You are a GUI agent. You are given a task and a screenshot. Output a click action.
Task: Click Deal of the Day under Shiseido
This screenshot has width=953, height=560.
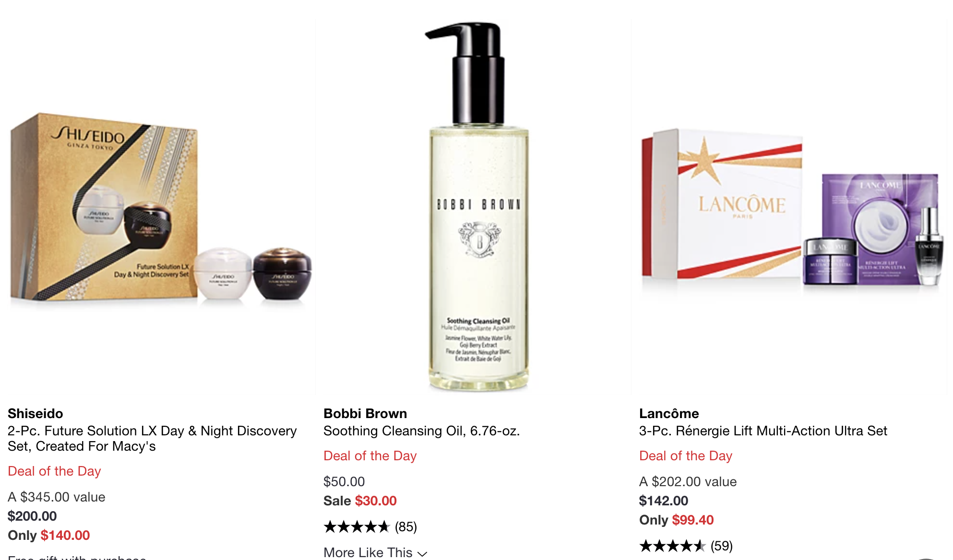tap(54, 471)
